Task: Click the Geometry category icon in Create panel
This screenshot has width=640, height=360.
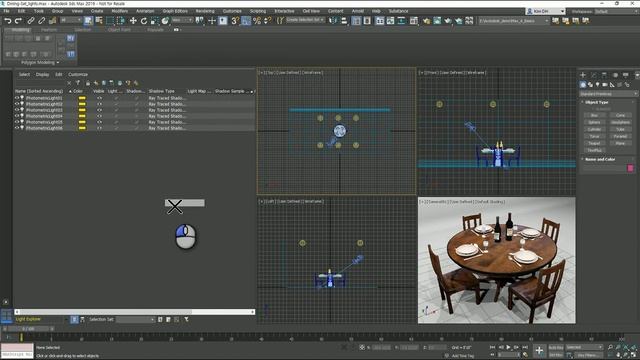Action: click(583, 84)
